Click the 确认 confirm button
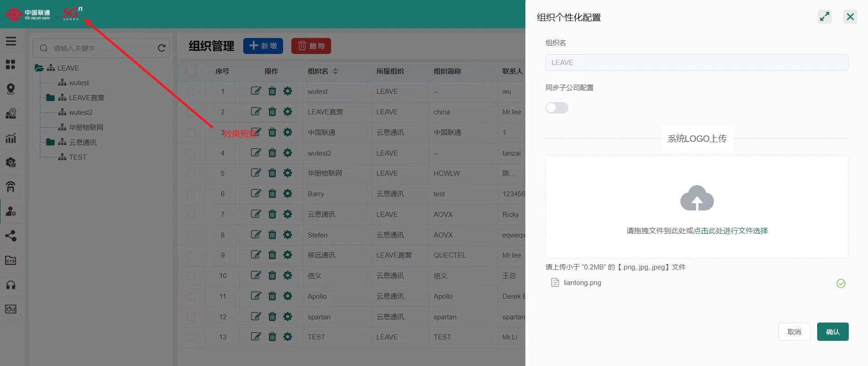The height and width of the screenshot is (366, 868). 832,332
